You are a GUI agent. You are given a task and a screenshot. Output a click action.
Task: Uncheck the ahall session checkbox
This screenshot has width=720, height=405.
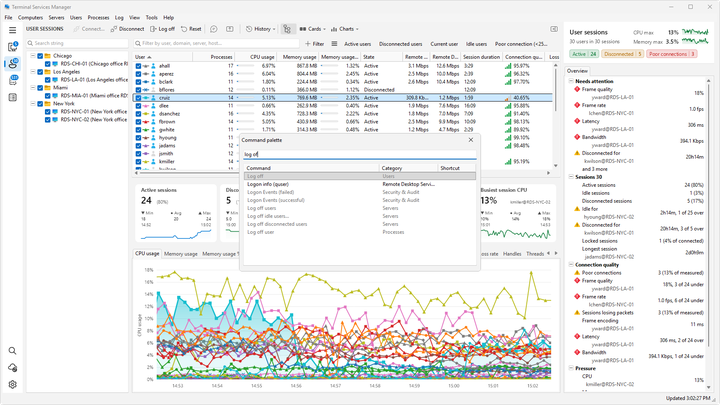click(138, 66)
